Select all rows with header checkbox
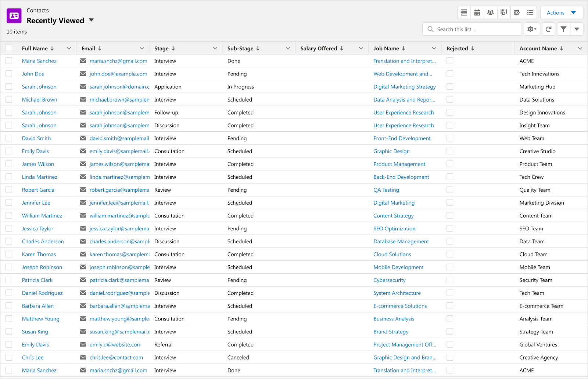This screenshot has width=588, height=379. (9, 48)
